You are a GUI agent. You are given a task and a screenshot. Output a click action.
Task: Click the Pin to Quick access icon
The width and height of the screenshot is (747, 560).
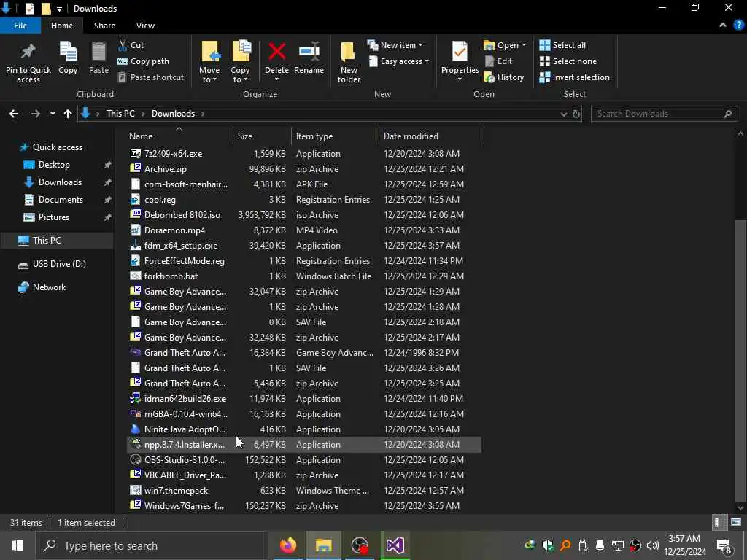[x=28, y=52]
